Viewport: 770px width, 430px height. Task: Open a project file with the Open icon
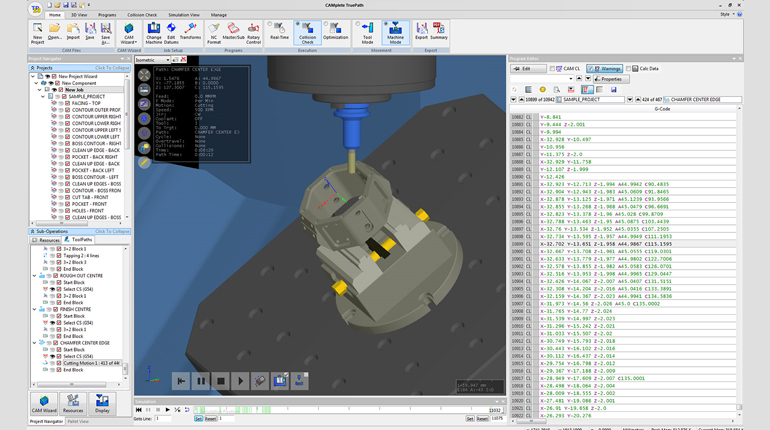(55, 31)
